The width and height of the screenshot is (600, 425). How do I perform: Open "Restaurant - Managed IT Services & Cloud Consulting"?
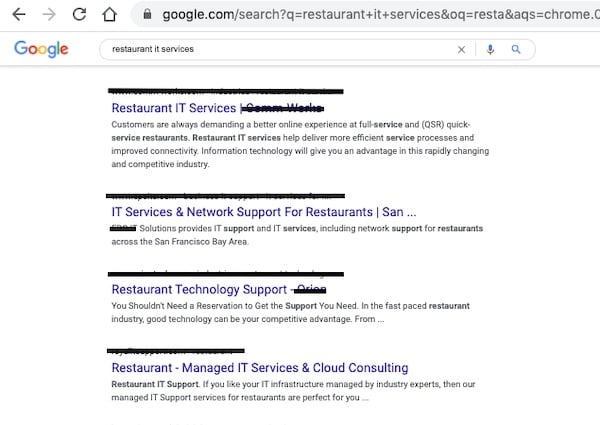(x=259, y=368)
